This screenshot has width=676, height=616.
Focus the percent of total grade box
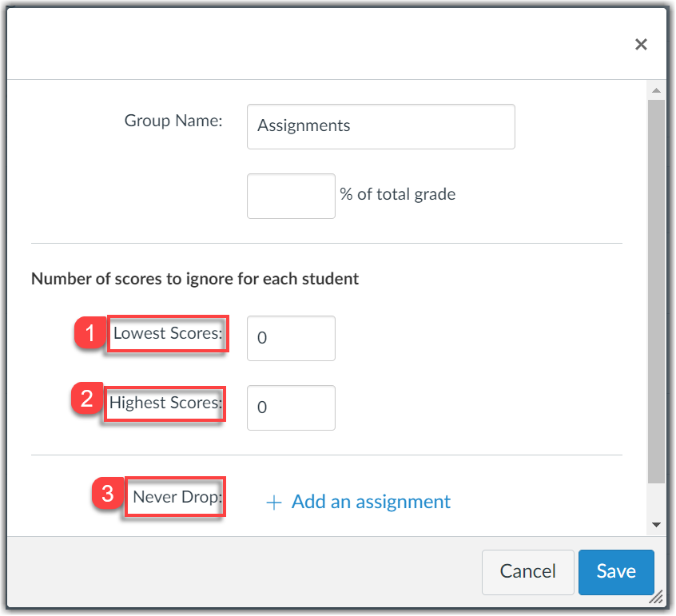[291, 196]
